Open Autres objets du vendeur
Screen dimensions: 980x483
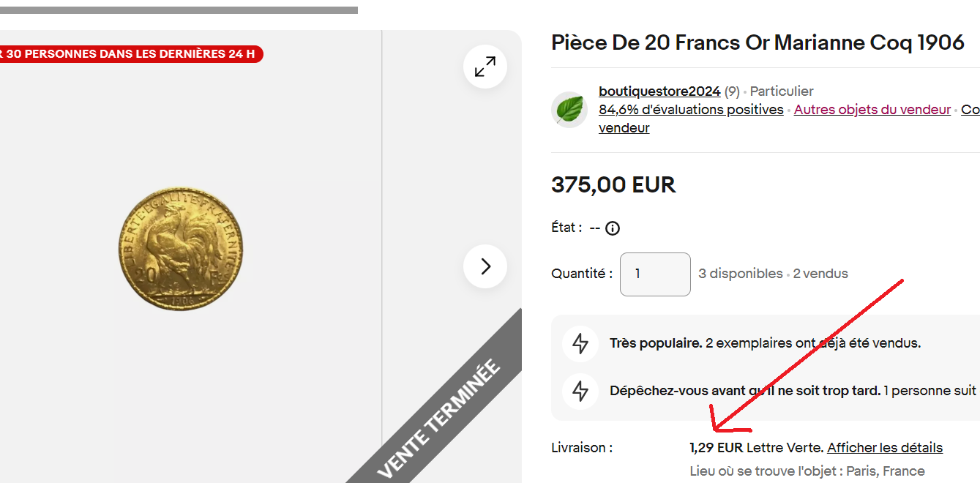872,110
